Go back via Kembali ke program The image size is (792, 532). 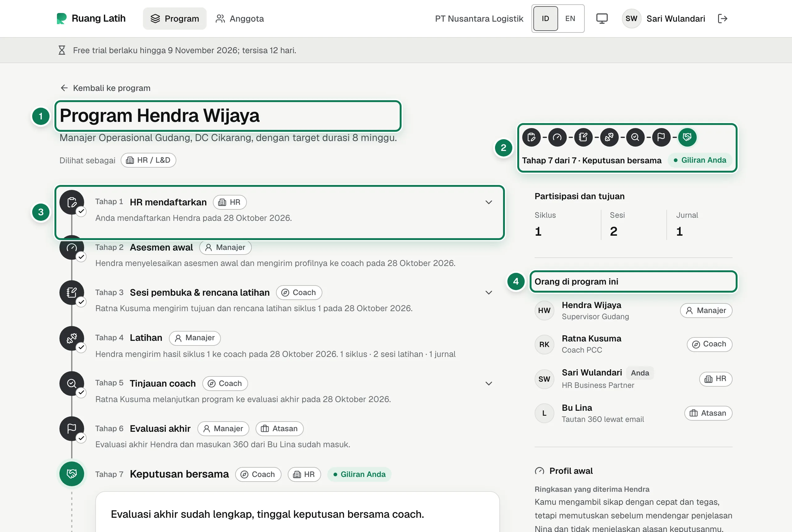[105, 88]
